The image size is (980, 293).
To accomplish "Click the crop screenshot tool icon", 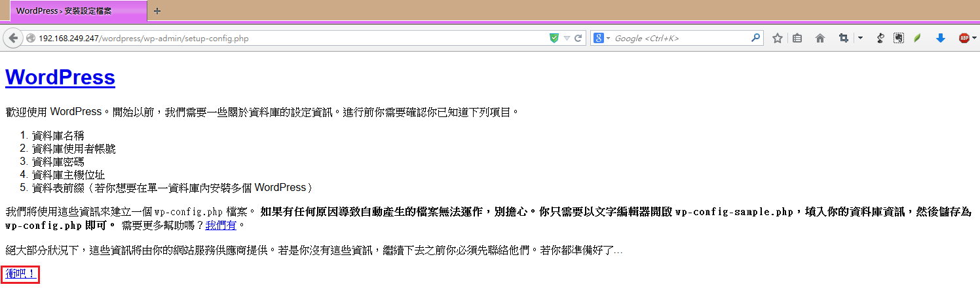I will (x=844, y=38).
